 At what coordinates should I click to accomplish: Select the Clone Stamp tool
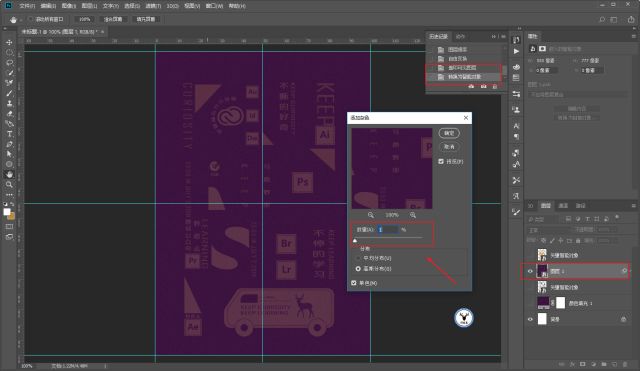click(x=9, y=104)
